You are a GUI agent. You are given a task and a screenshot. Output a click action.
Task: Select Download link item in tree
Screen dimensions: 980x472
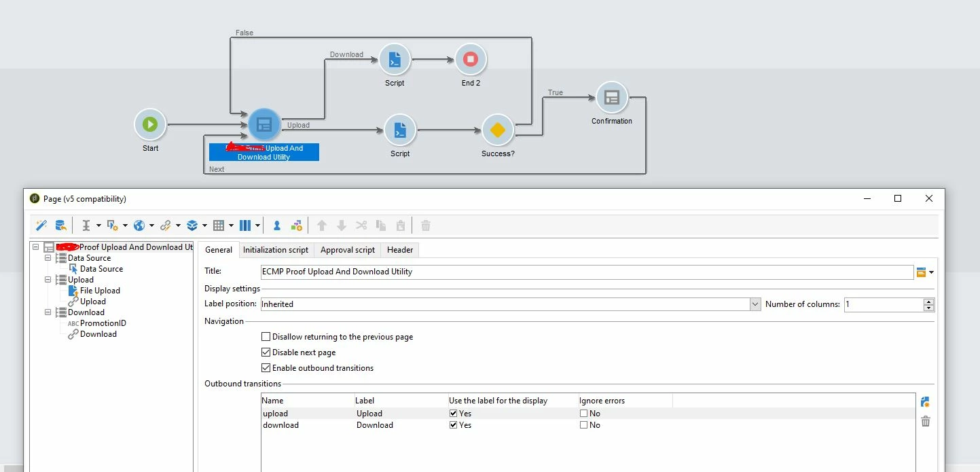coord(98,334)
